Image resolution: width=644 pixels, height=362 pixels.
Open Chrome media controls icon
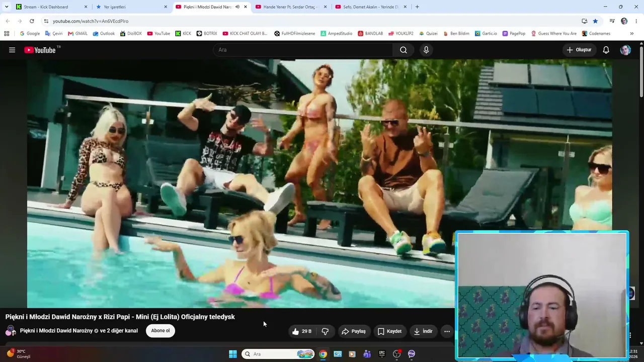click(612, 21)
